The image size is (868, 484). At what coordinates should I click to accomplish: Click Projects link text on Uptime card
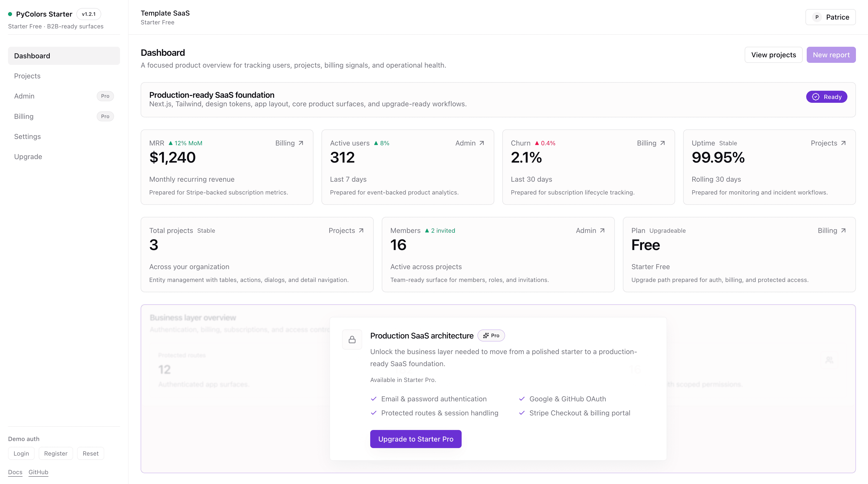[x=824, y=143]
